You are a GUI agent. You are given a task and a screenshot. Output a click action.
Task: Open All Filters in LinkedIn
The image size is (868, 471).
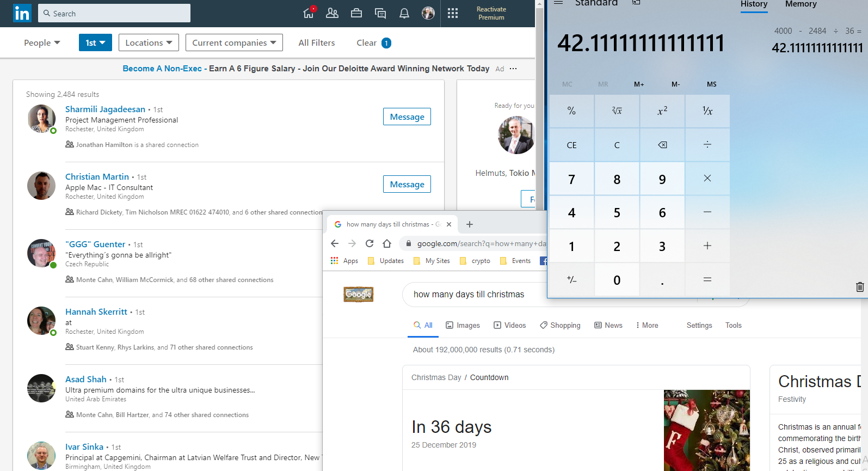pyautogui.click(x=317, y=42)
